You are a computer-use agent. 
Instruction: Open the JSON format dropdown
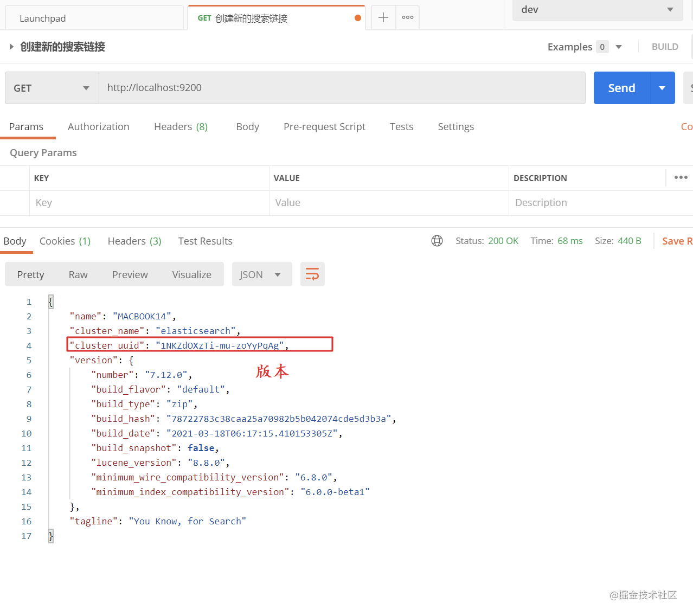262,274
